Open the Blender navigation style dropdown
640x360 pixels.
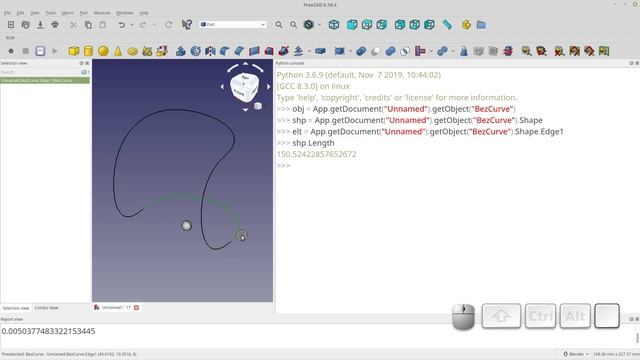pos(576,354)
